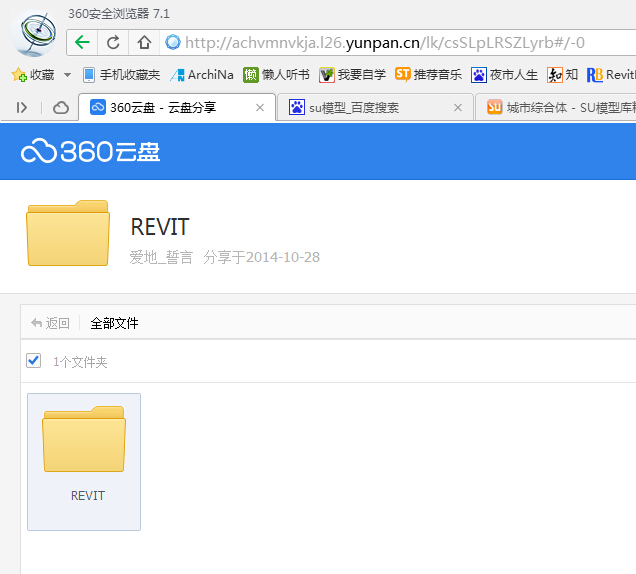Screen dimensions: 636x574
Task: Uncheck the select-all checkbox next to 1个文件夹
Action: tap(33, 361)
